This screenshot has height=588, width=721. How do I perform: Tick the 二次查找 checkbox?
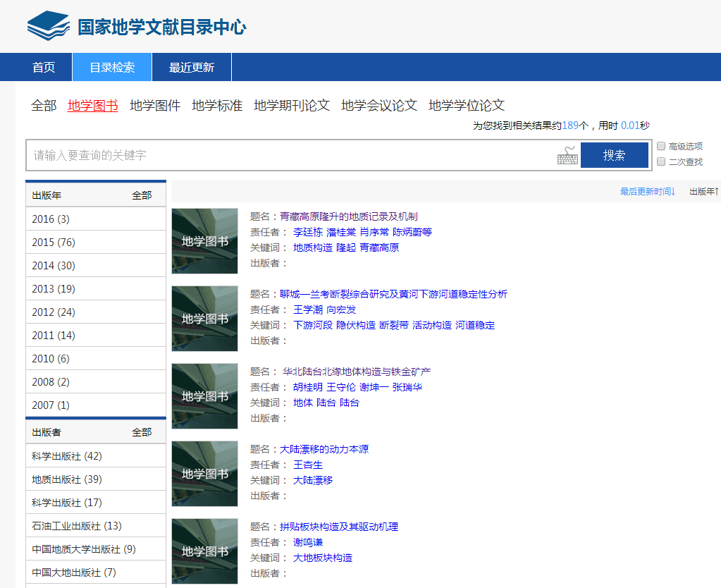click(x=661, y=161)
